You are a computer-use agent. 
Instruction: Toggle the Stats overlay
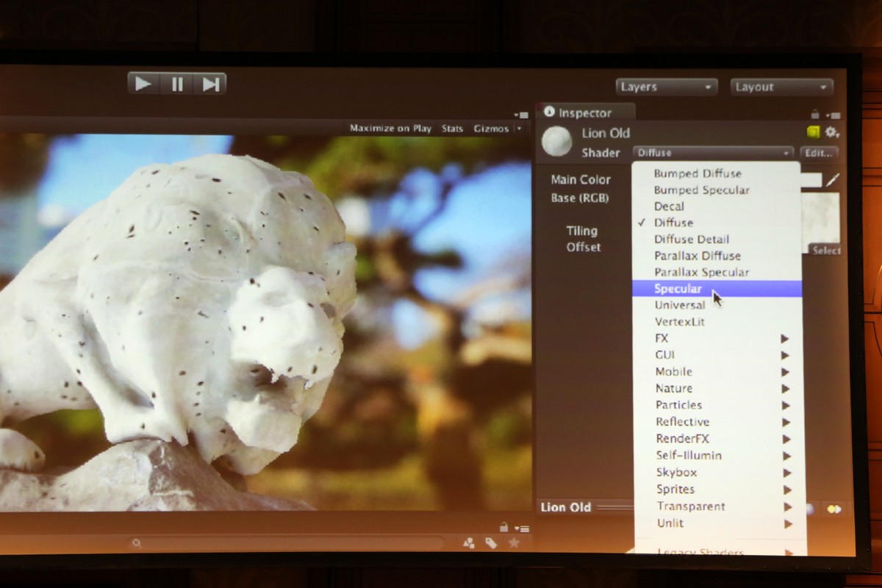[x=452, y=129]
